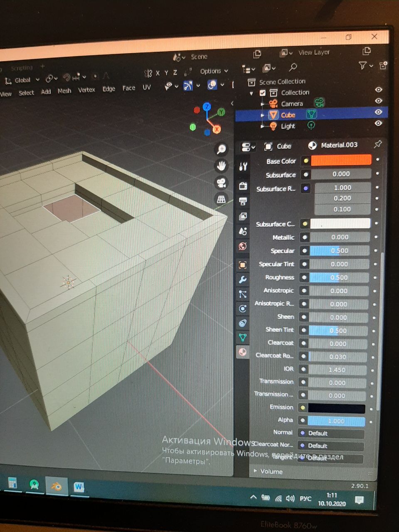Uncheck the Collection checkbox in outliner
Screen dimensions: 399x532
263,93
